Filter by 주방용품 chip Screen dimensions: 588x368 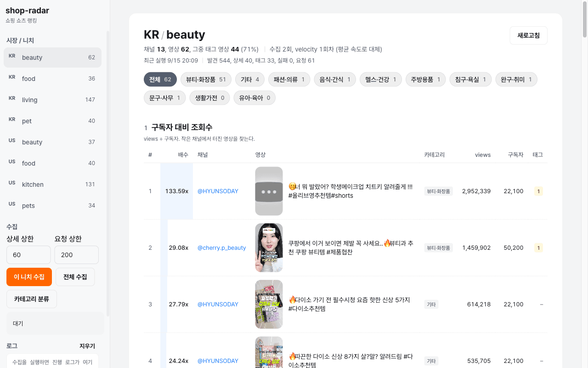[426, 80]
